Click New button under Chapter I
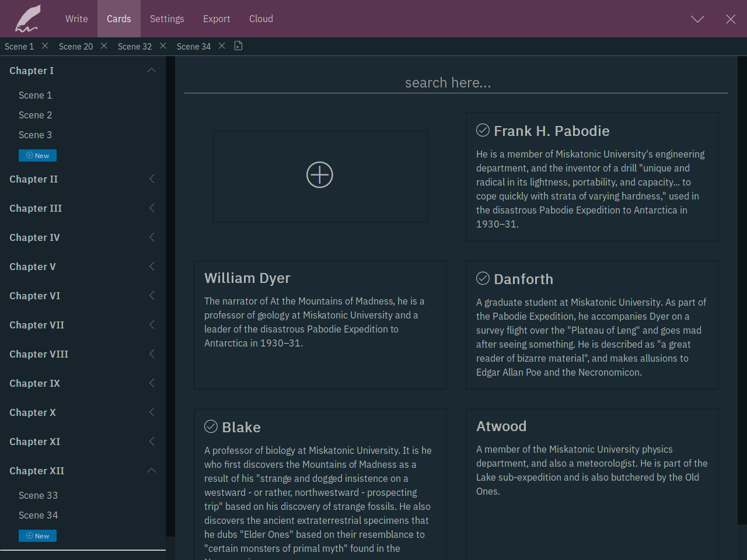This screenshot has width=747, height=560. [37, 156]
